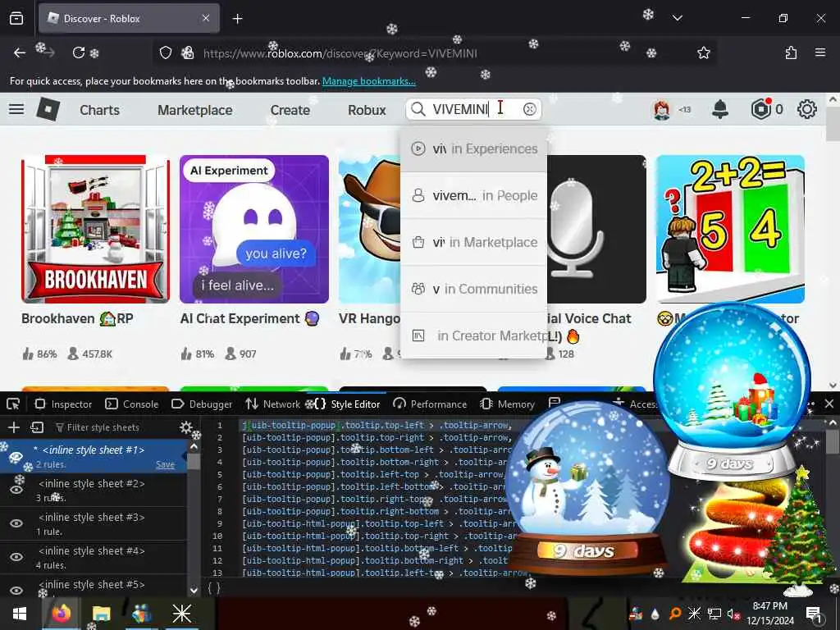Viewport: 840px width, 630px height.
Task: Click the AI Chat Experiment title link
Action: coord(249,318)
